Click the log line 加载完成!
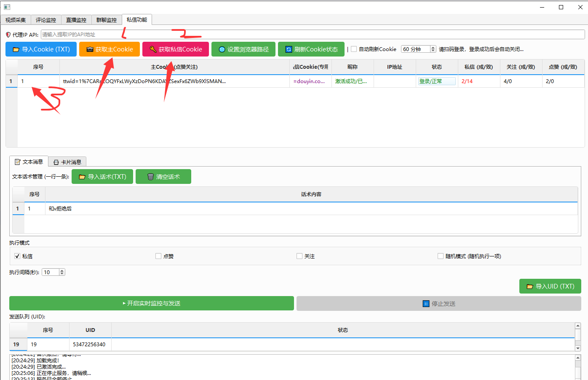 (x=35, y=361)
